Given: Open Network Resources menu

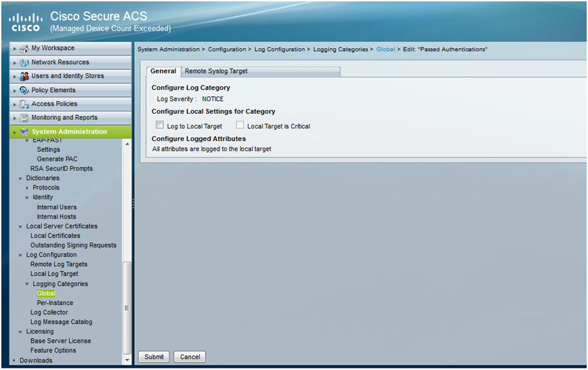Looking at the screenshot, I should [70, 62].
